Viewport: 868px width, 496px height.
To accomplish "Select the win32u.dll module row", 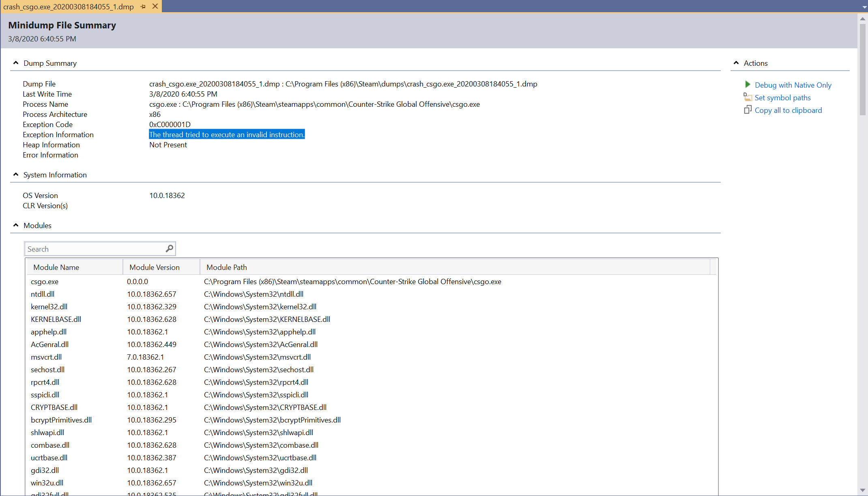I will coord(371,483).
